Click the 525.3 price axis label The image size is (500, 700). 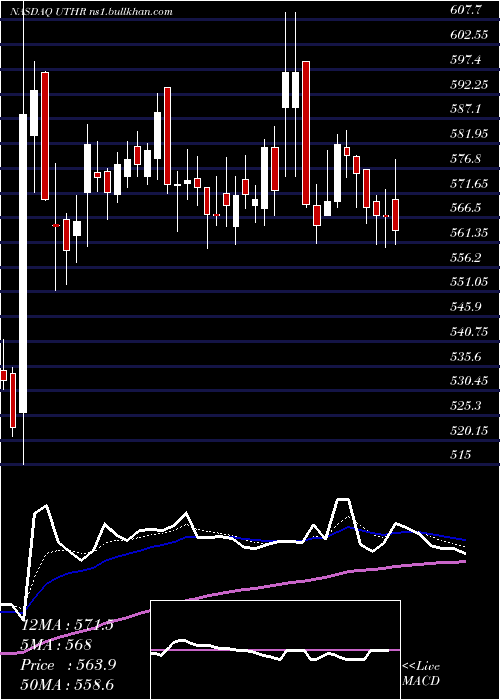pyautogui.click(x=466, y=406)
